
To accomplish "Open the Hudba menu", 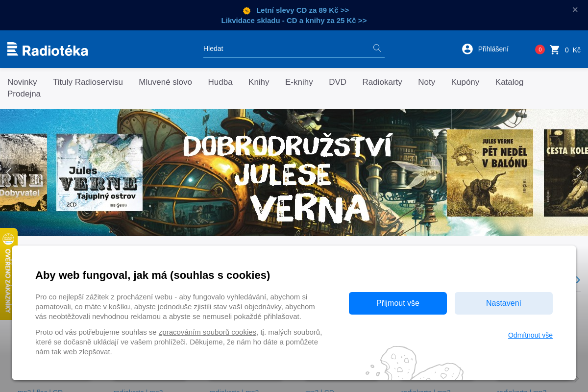I will pyautogui.click(x=220, y=82).
